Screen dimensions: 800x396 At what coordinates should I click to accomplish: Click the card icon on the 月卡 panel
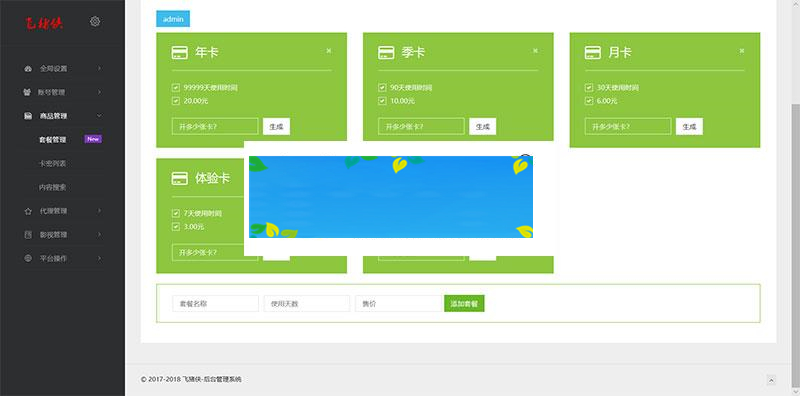point(592,53)
